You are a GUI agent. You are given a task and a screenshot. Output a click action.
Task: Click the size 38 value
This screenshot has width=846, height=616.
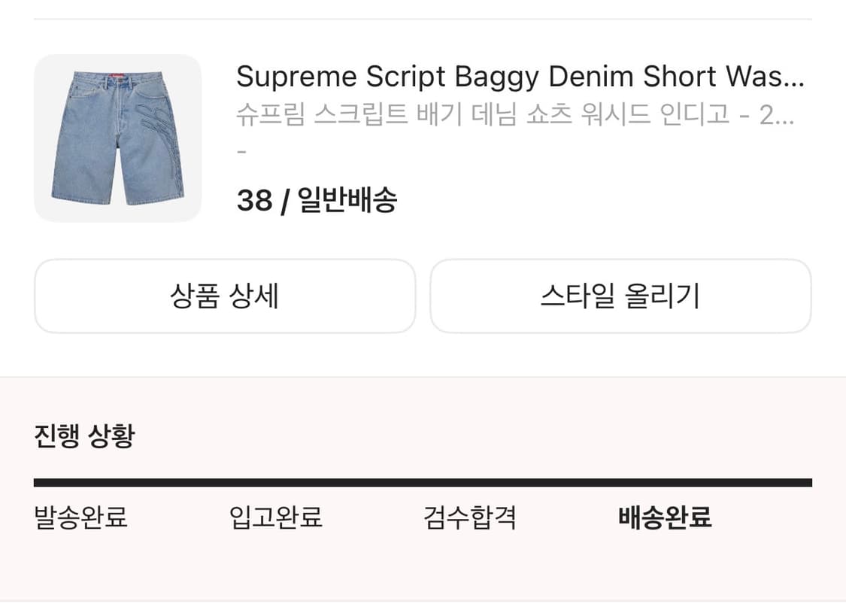[254, 201]
